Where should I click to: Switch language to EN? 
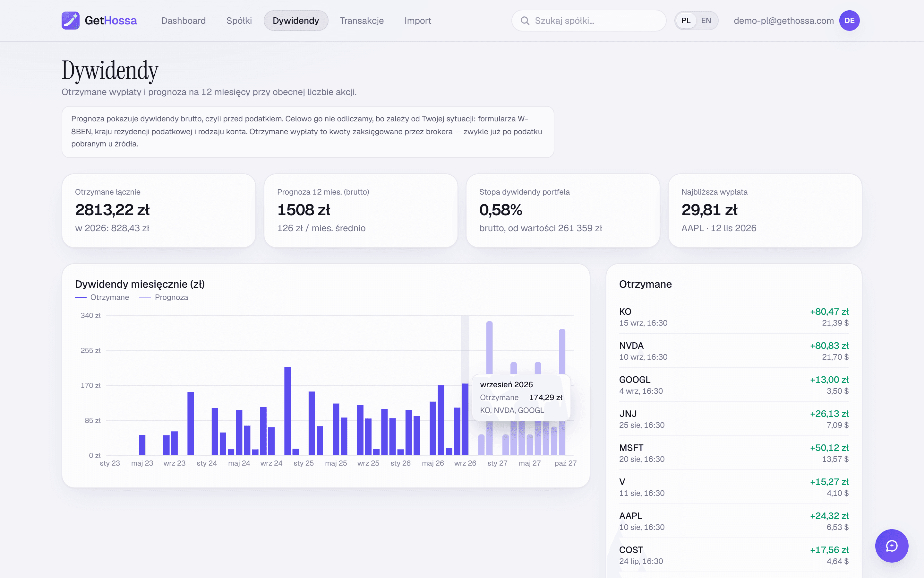tap(706, 21)
